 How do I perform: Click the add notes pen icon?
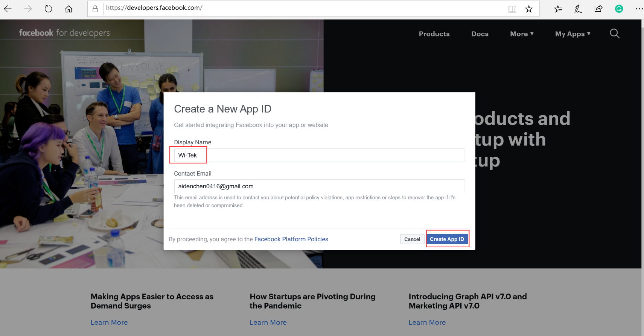coord(578,9)
